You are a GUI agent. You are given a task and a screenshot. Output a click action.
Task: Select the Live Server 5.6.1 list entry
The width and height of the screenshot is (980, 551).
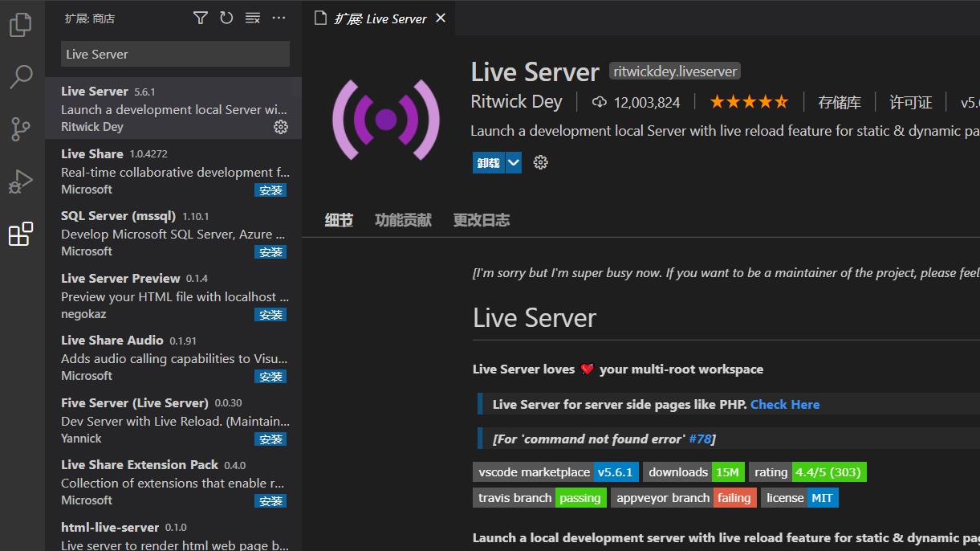[x=173, y=108]
